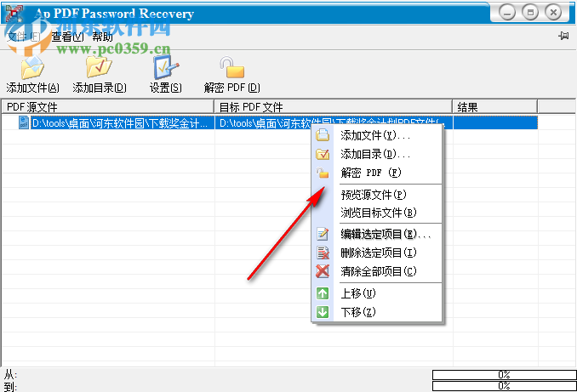Choose 编辑选定项目(E)... in the context menu
Screen dimensions: 577x392
pos(386,234)
